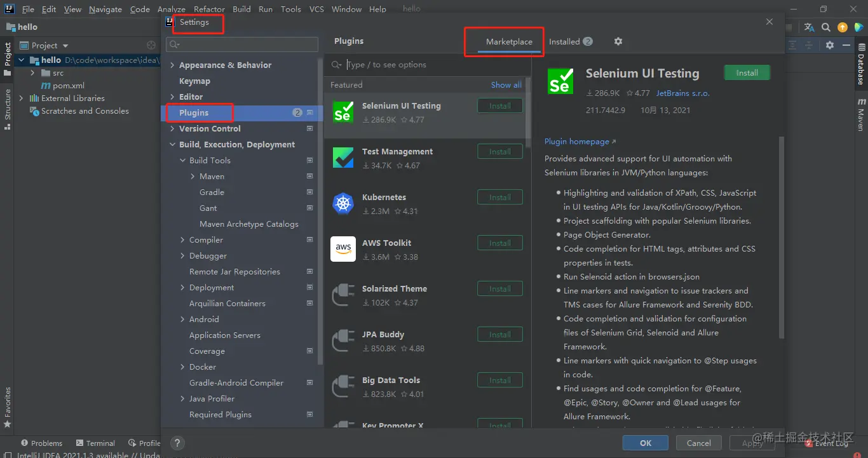
Task: Open the VCS menu
Action: pyautogui.click(x=316, y=9)
